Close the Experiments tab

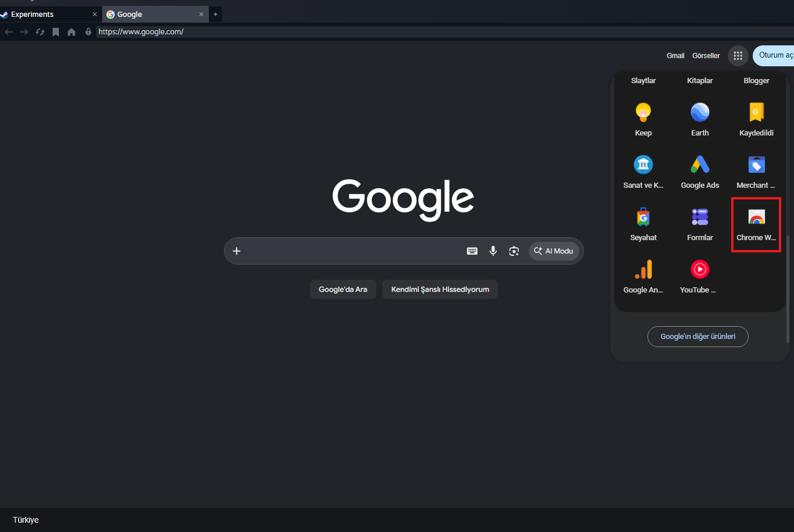(x=95, y=15)
